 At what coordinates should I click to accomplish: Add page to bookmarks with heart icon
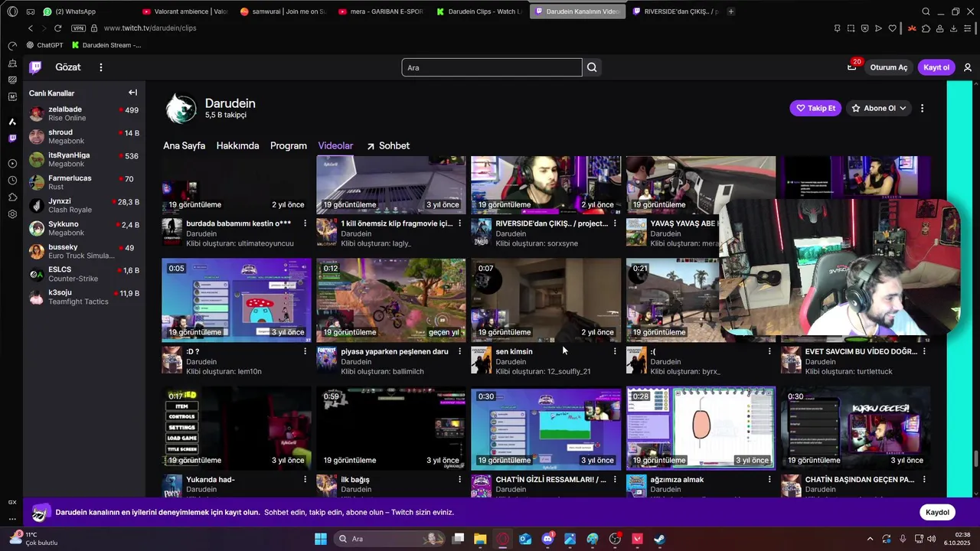(x=892, y=28)
